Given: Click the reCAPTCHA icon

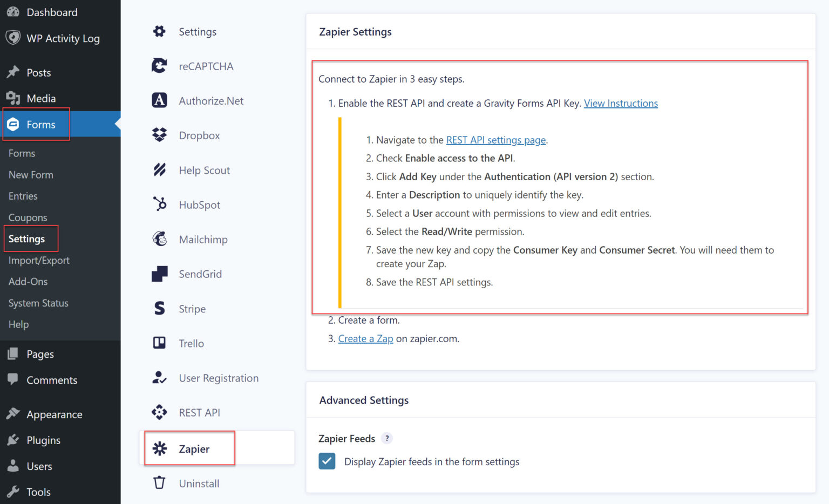Looking at the screenshot, I should click(159, 66).
